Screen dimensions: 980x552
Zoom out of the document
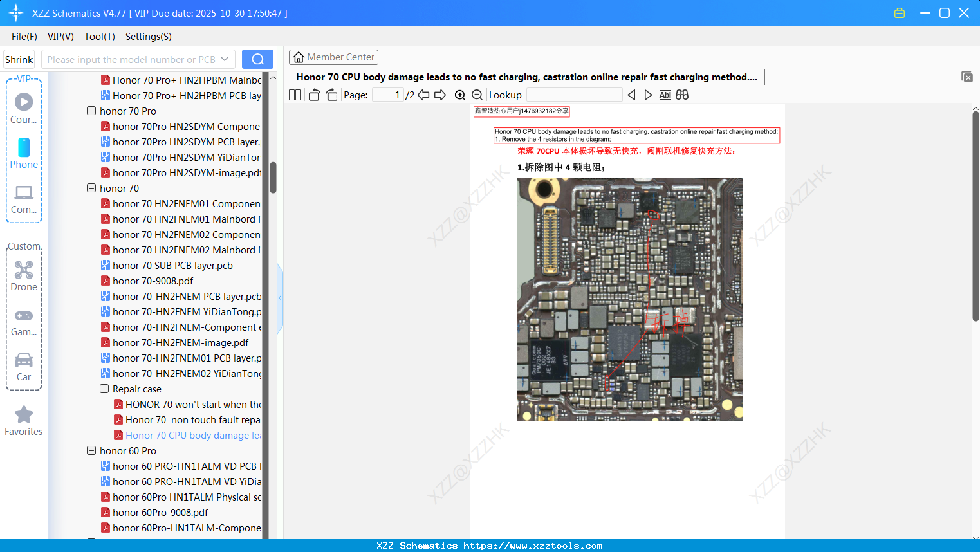(477, 95)
